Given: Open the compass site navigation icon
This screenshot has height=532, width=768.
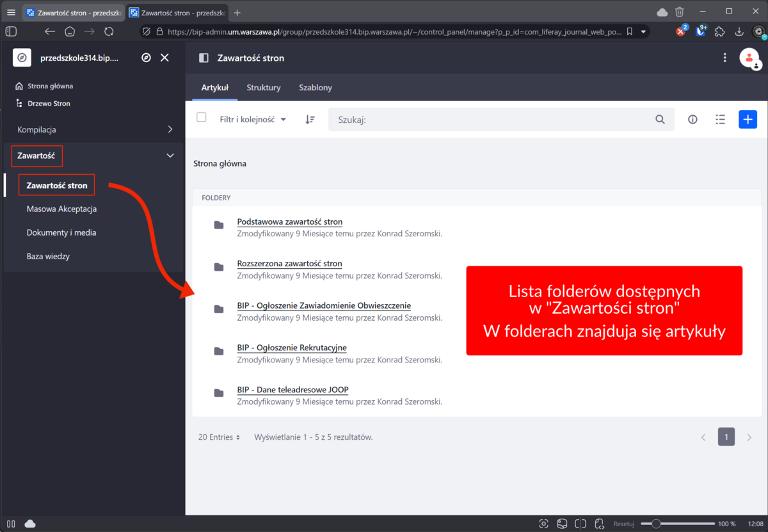Looking at the screenshot, I should point(146,58).
